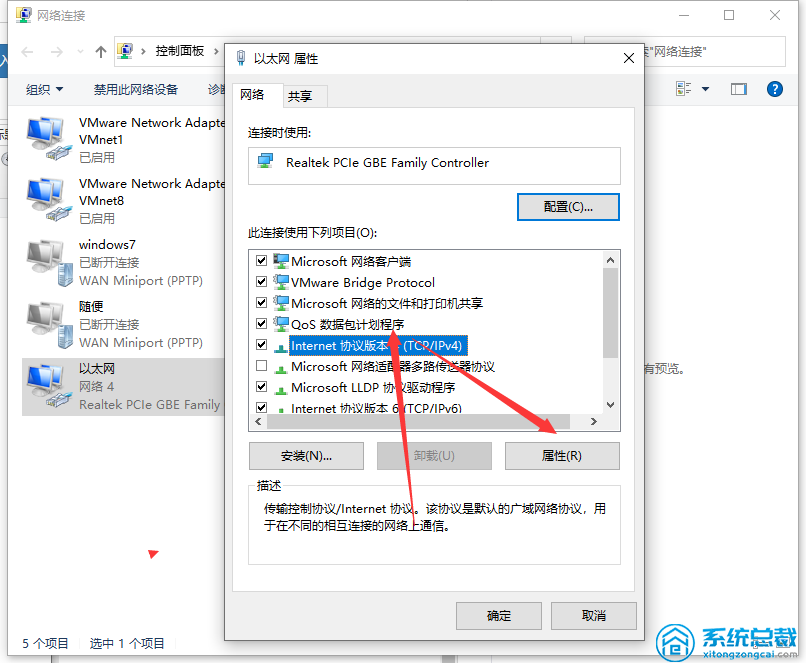Toggle the preview pane icon
The image size is (806, 663).
coord(739,89)
